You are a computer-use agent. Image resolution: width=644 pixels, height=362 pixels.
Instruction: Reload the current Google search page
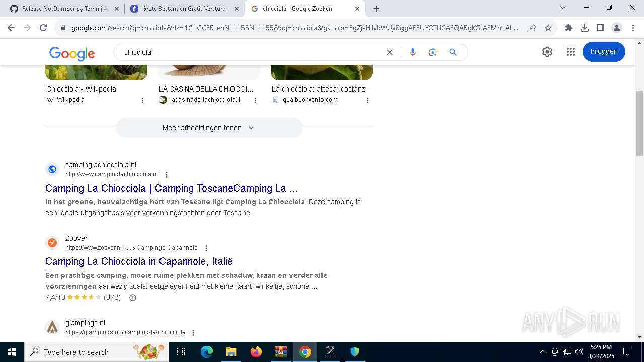[43, 28]
